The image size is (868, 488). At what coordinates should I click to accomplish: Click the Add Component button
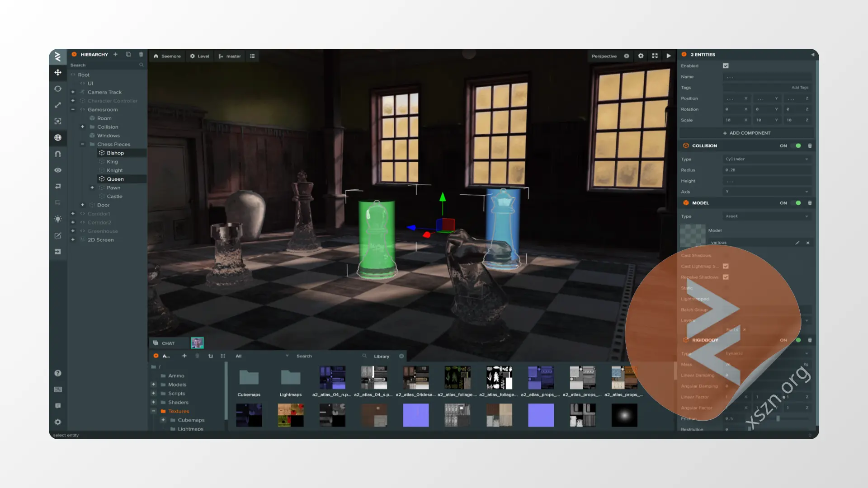click(746, 133)
